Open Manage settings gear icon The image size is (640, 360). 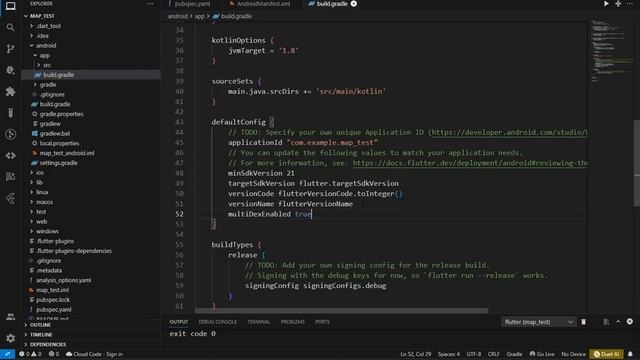(x=10, y=338)
